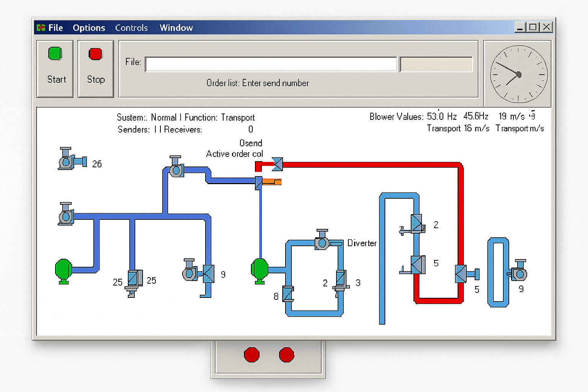Click blower 9 at the far right
Image resolution: width=588 pixels, height=392 pixels.
(x=519, y=275)
